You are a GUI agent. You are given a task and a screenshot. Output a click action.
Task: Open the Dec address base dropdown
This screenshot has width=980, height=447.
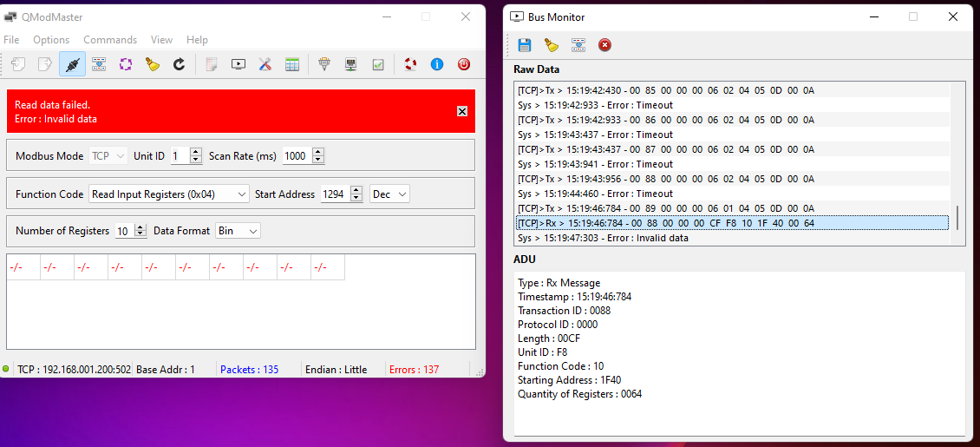390,194
